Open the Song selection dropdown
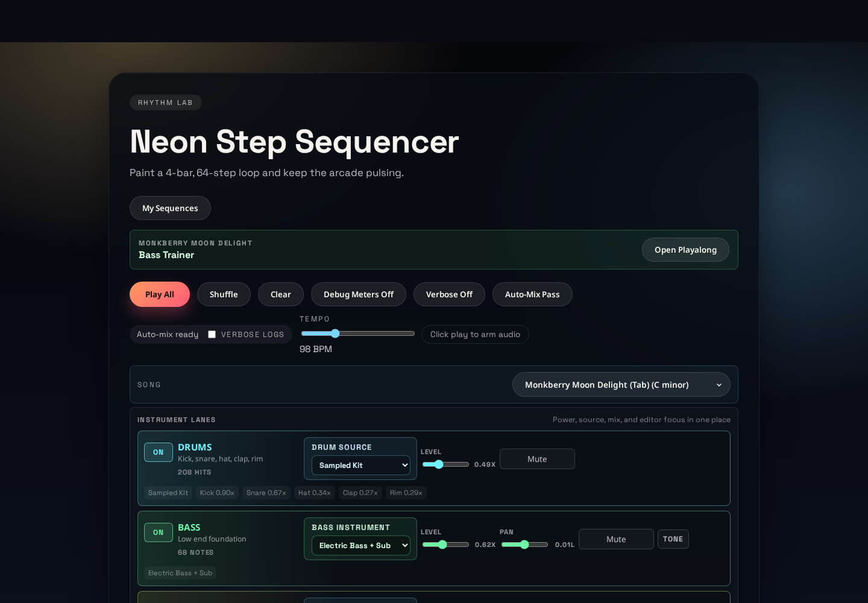This screenshot has width=868, height=603. (621, 385)
